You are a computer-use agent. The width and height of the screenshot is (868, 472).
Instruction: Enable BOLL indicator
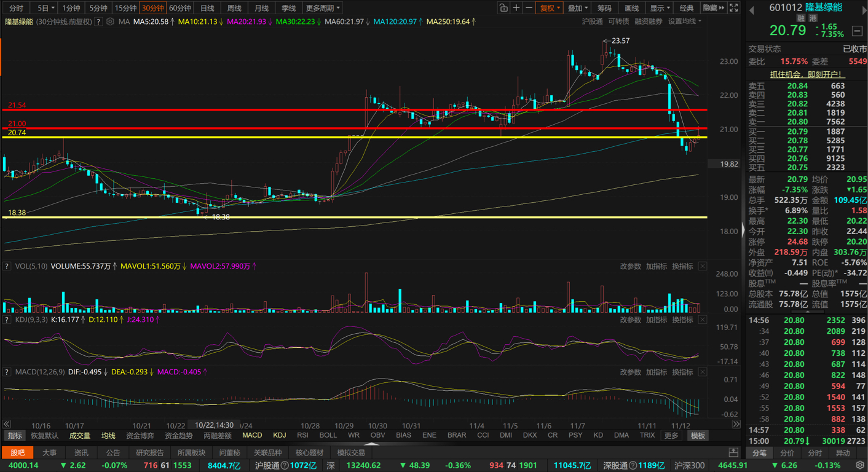point(328,435)
